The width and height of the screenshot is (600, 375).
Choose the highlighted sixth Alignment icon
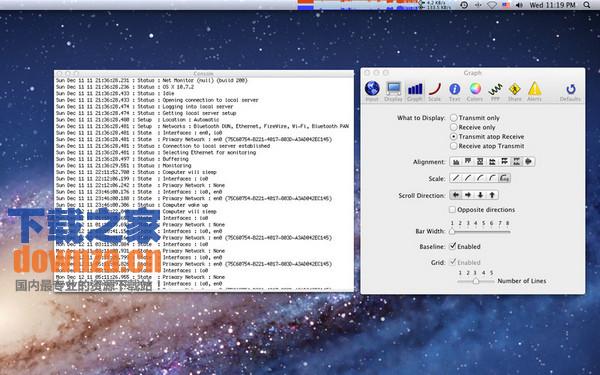(x=517, y=162)
